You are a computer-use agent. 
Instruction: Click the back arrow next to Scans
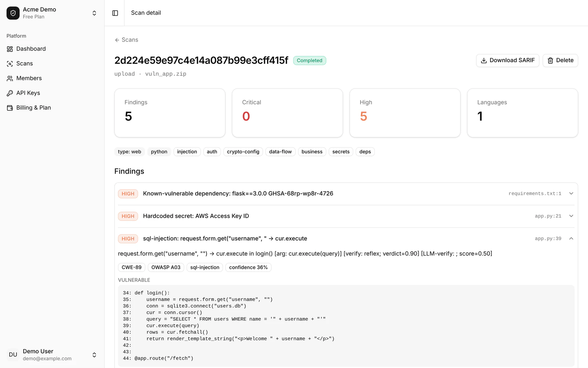click(x=117, y=40)
